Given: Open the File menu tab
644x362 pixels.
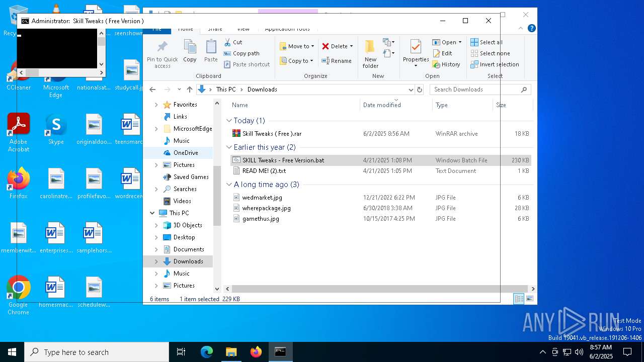Looking at the screenshot, I should tap(157, 29).
